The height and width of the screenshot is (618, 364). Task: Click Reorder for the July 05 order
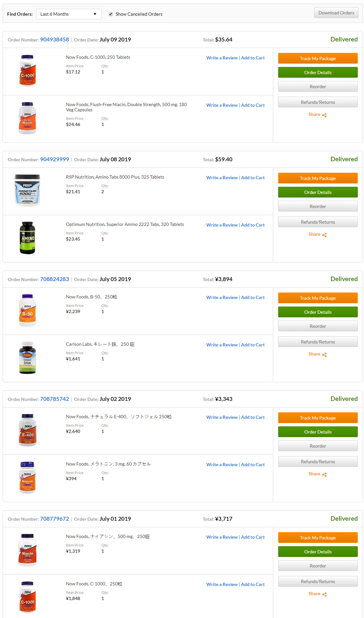tap(318, 326)
